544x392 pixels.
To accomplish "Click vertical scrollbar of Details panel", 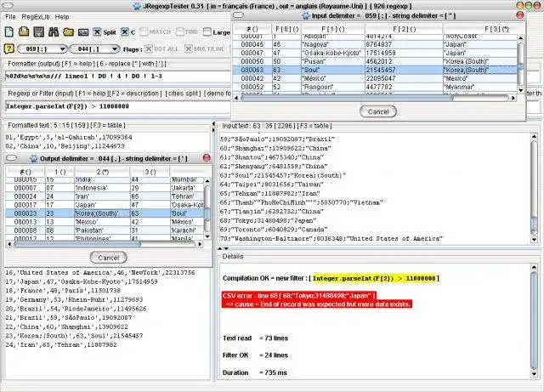I will click(534, 321).
